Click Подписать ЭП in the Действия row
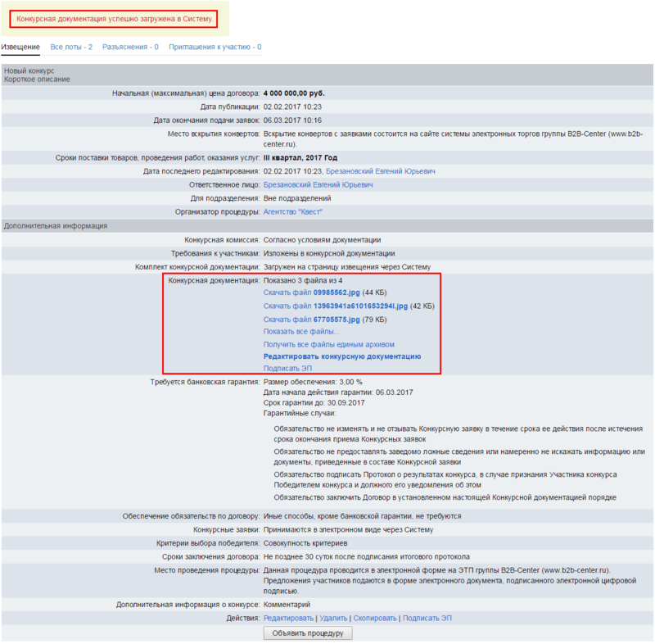The image size is (655, 644). 427,618
